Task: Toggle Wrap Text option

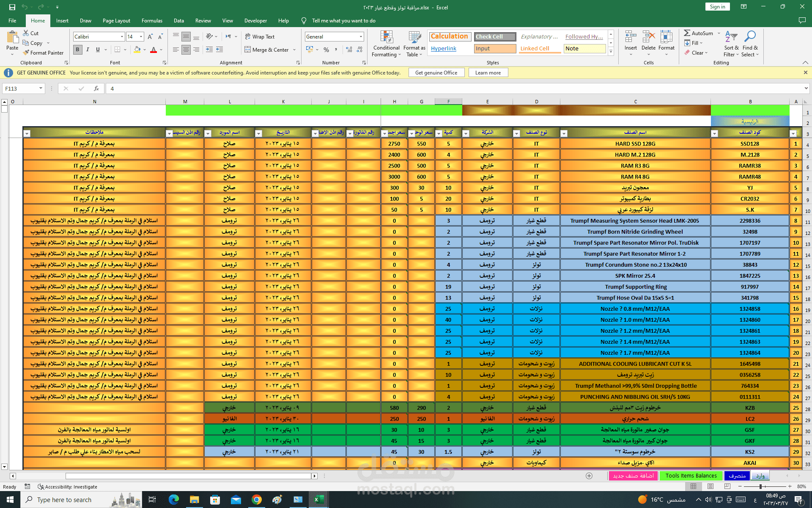Action: tap(260, 37)
